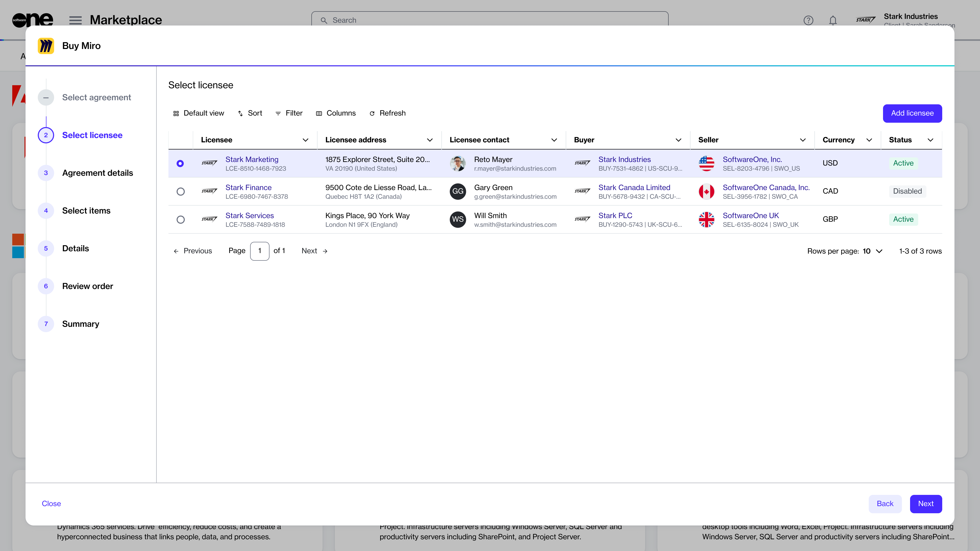Go to Select agreement step

click(x=96, y=97)
